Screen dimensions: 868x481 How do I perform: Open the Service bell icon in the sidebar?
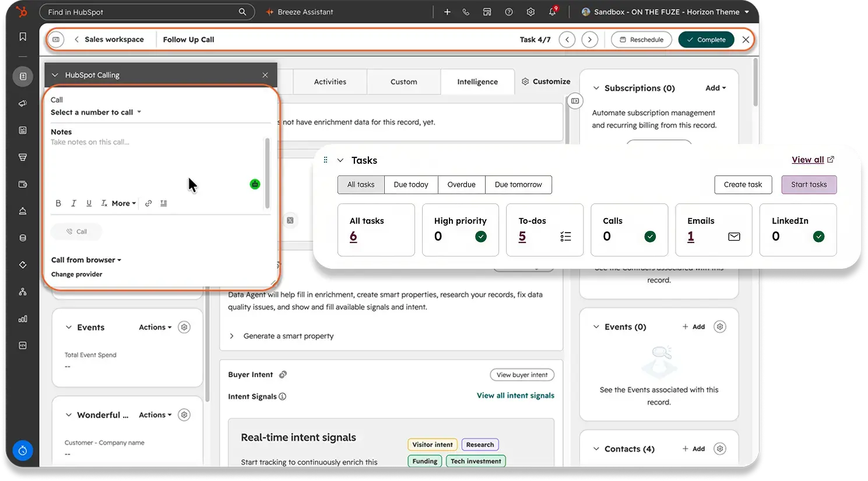(23, 211)
